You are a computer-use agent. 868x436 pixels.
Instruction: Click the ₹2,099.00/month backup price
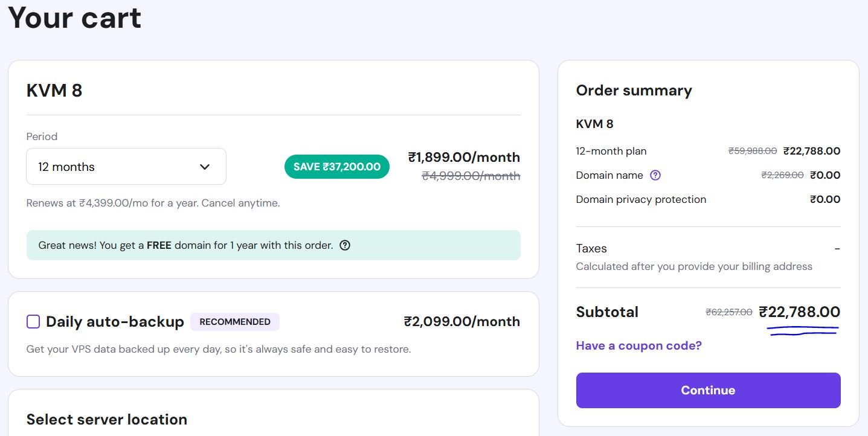point(461,322)
